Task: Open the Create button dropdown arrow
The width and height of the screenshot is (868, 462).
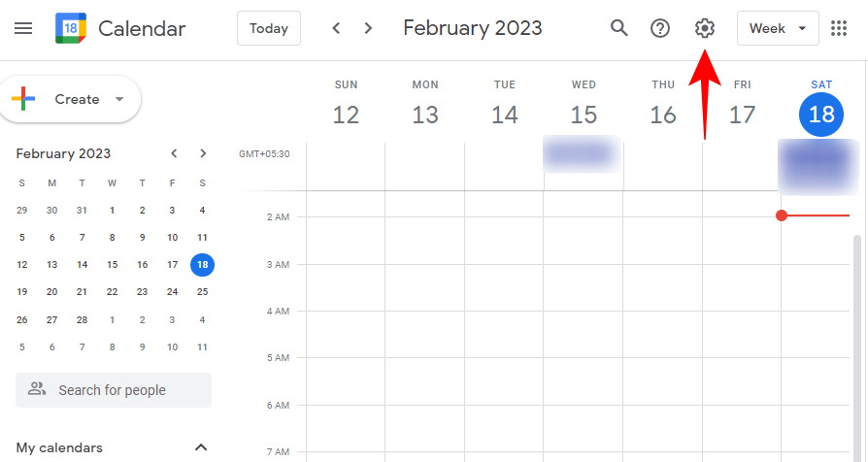Action: click(x=119, y=99)
